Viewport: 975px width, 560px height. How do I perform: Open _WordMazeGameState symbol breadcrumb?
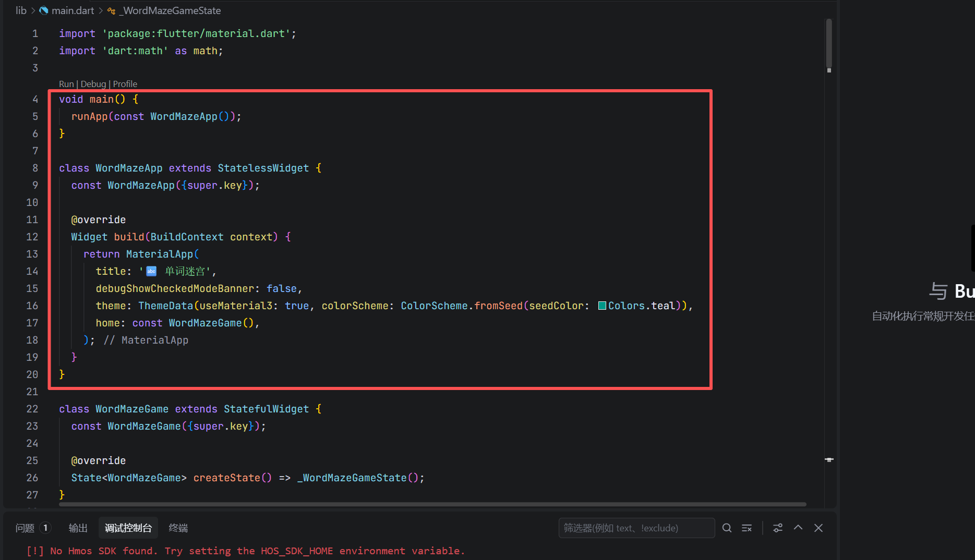[171, 10]
